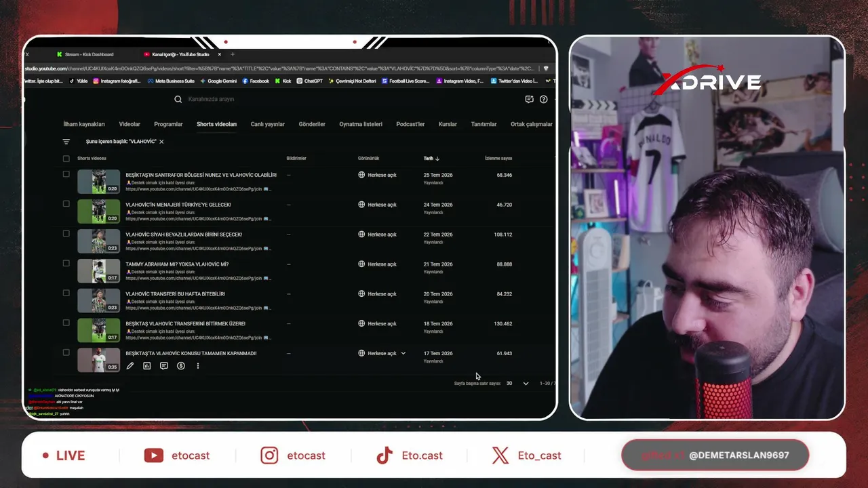Screen dimensions: 868x488
Task: Open the Google Gemini bookmark
Action: coord(218,81)
